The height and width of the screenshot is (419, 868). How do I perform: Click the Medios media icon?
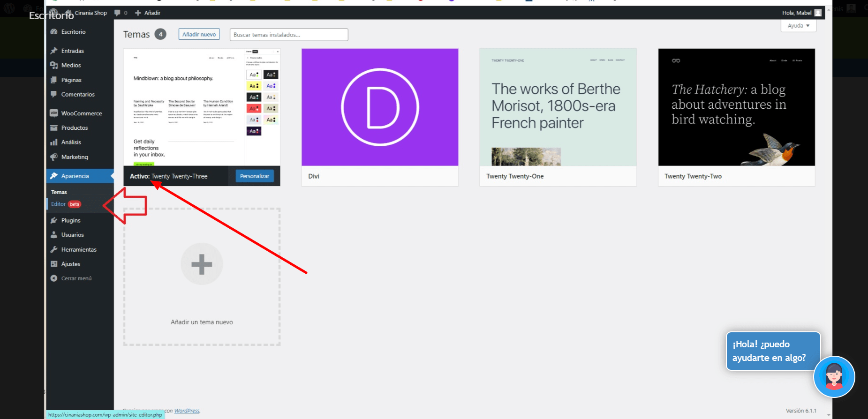[54, 65]
